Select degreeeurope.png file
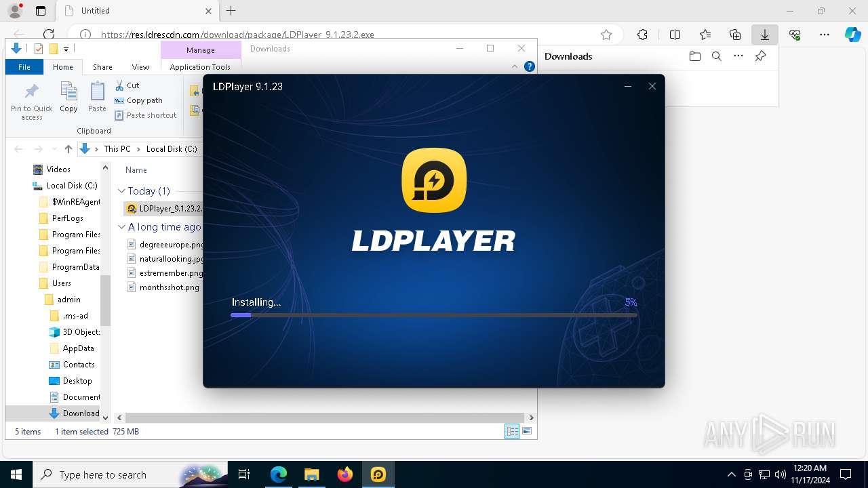 [x=165, y=245]
